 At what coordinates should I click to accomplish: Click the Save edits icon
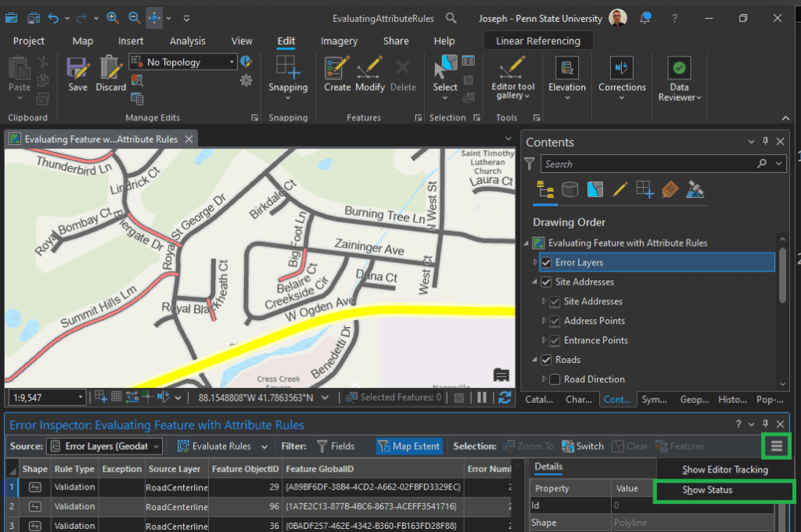click(77, 68)
